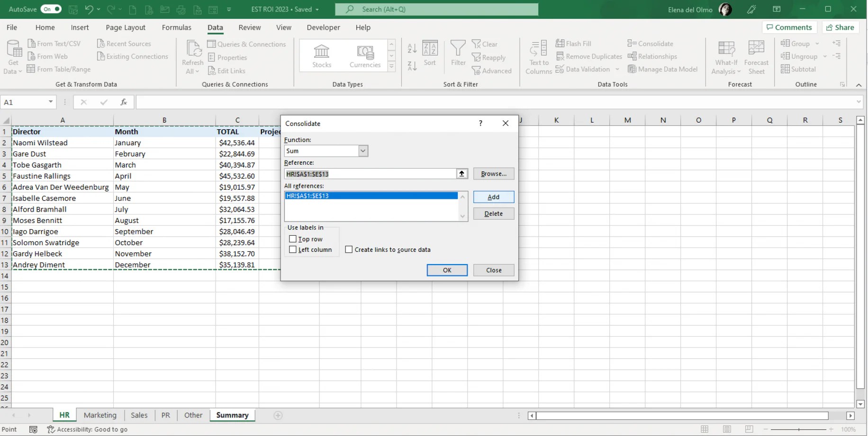Click the Text to Columns icon
This screenshot has width=868, height=436.
(538, 56)
